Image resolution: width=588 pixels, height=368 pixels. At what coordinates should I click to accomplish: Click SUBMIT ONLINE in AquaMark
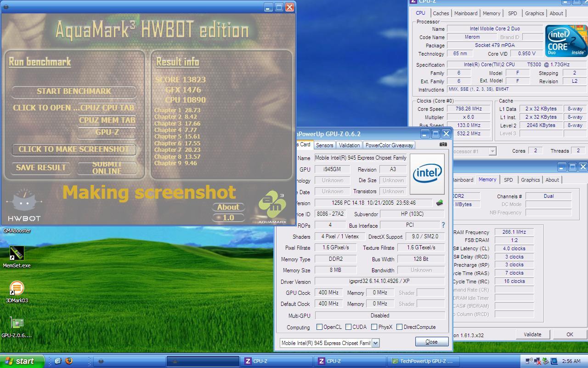pos(107,167)
